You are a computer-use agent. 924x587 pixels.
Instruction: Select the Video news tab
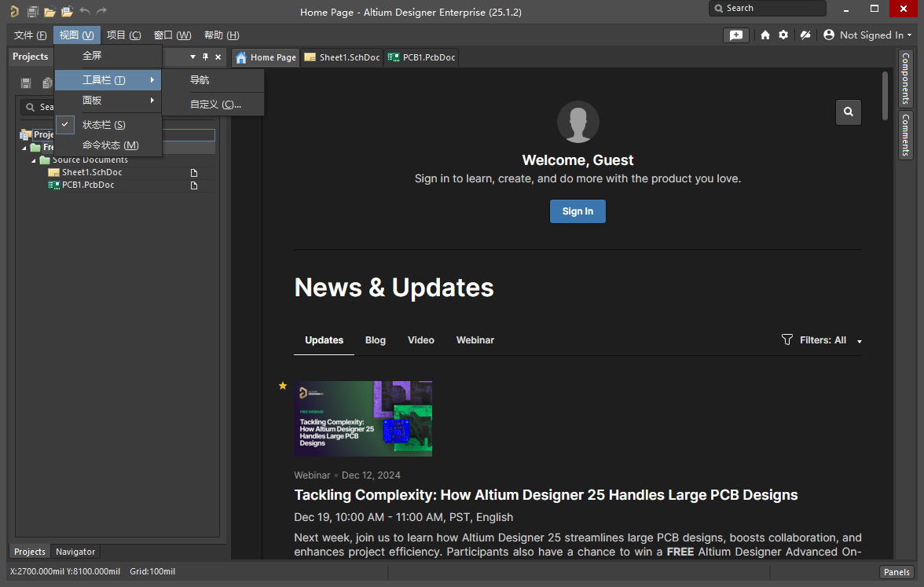tap(421, 340)
